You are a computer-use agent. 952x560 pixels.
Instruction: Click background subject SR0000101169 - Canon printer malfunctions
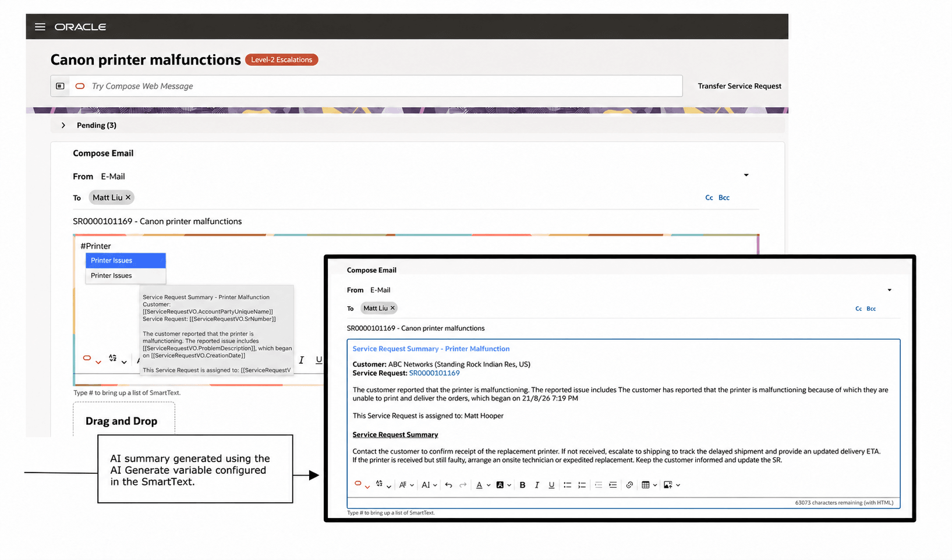click(157, 221)
